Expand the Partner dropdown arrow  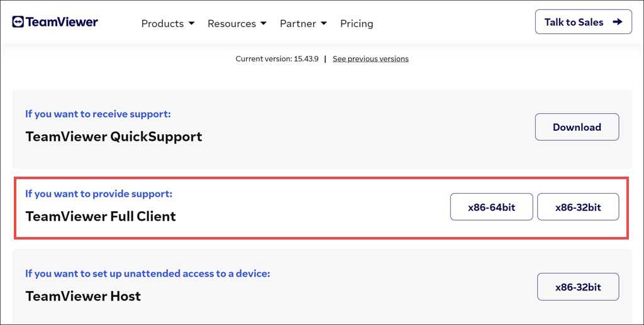(324, 24)
